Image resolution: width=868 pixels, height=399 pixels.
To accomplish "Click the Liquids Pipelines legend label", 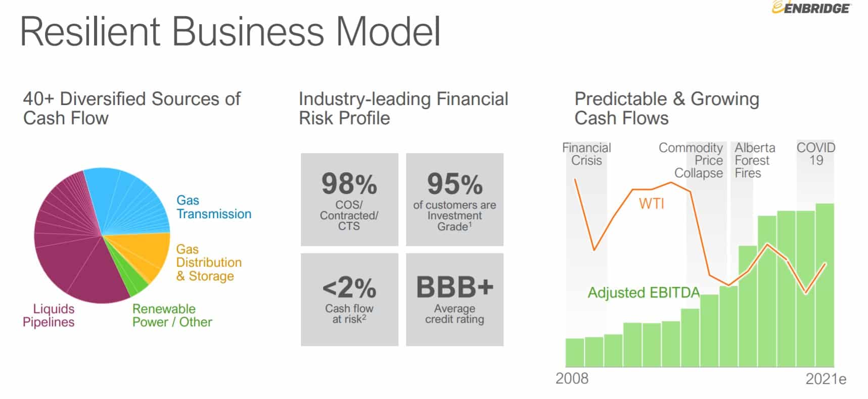I will tap(49, 315).
